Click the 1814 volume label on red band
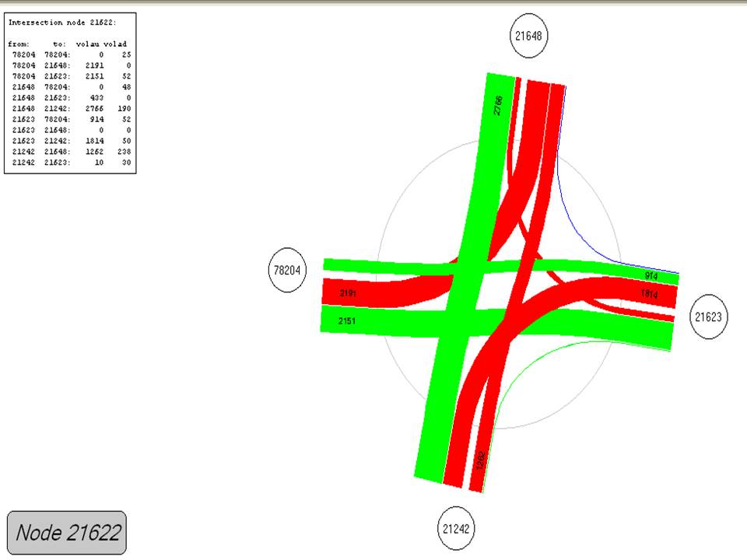The height and width of the screenshot is (560, 747). [x=649, y=293]
